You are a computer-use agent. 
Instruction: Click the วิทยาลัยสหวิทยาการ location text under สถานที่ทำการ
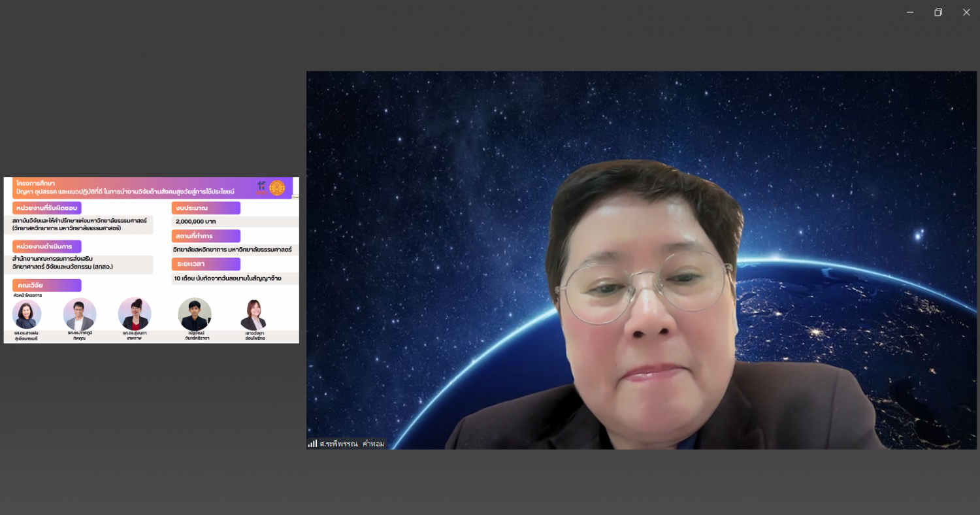[232, 250]
